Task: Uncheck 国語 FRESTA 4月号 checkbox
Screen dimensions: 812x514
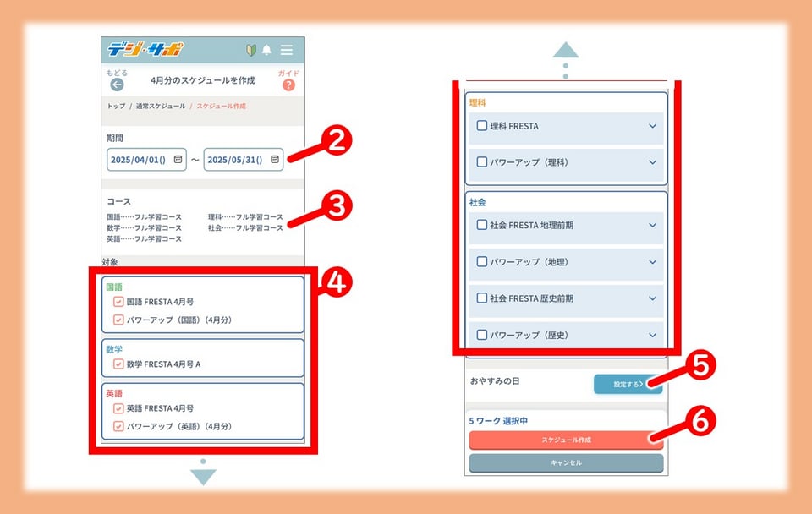Action: pyautogui.click(x=118, y=301)
